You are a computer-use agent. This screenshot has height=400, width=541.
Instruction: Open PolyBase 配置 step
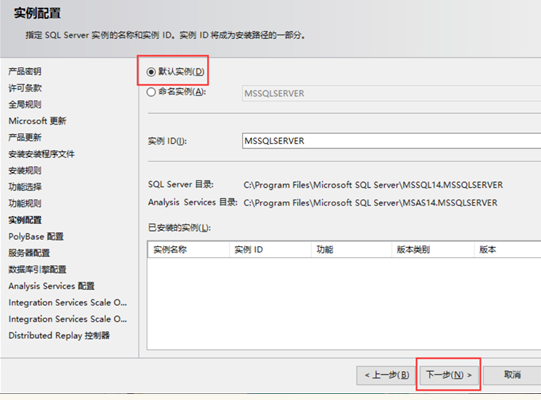pos(36,236)
